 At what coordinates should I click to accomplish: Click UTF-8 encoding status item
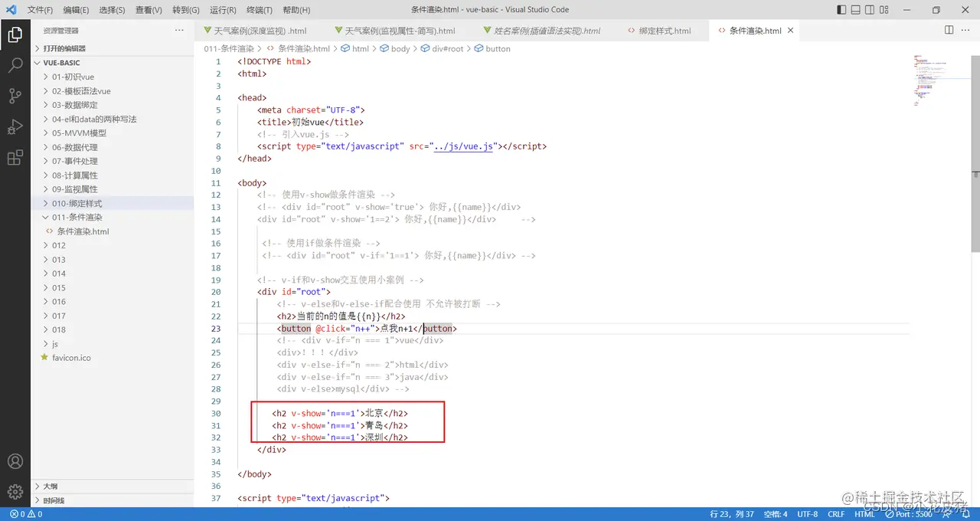tap(807, 514)
